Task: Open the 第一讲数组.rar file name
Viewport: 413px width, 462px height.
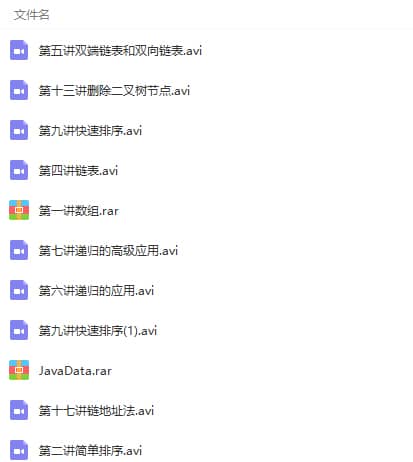Action: click(x=79, y=211)
